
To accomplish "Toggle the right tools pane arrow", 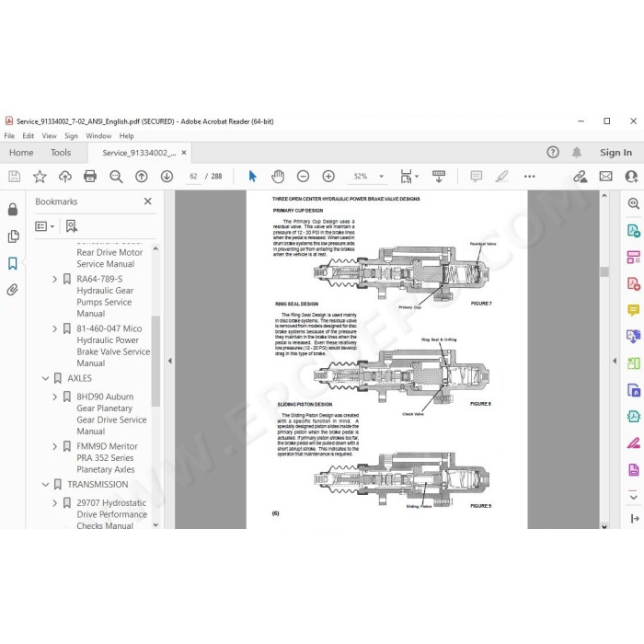I will (615, 361).
